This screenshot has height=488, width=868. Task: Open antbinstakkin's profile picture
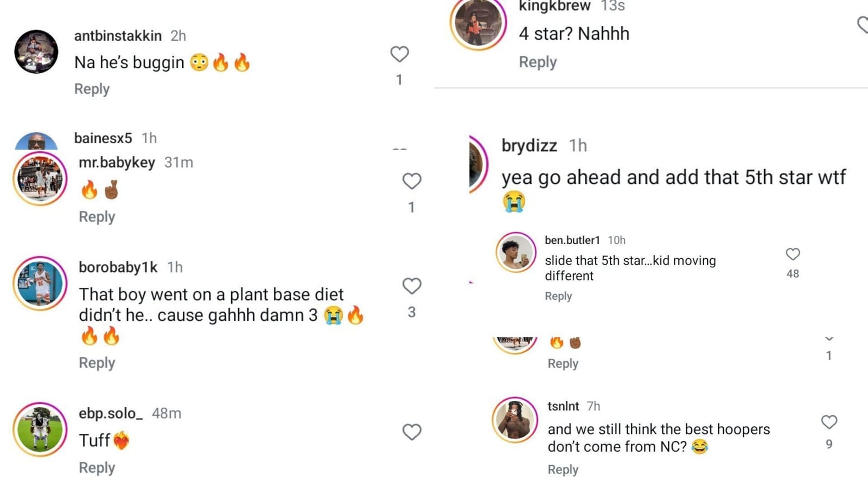pyautogui.click(x=36, y=52)
